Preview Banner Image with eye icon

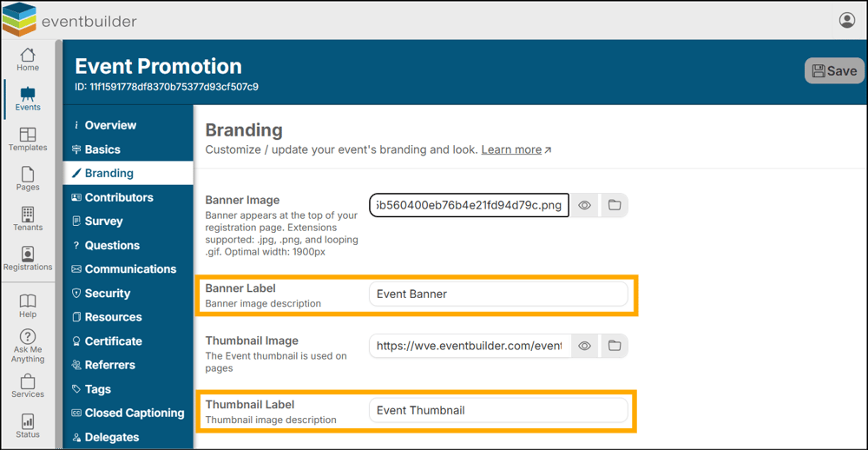point(584,206)
